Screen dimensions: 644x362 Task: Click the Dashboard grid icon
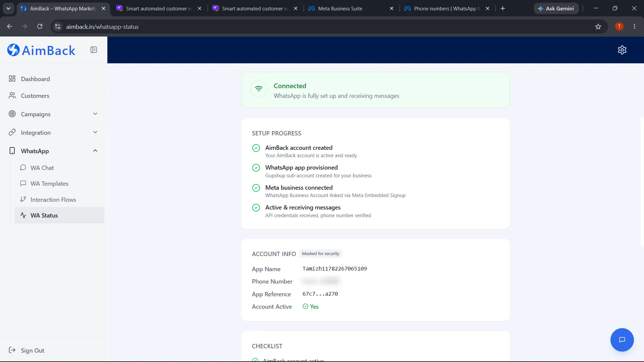[12, 79]
